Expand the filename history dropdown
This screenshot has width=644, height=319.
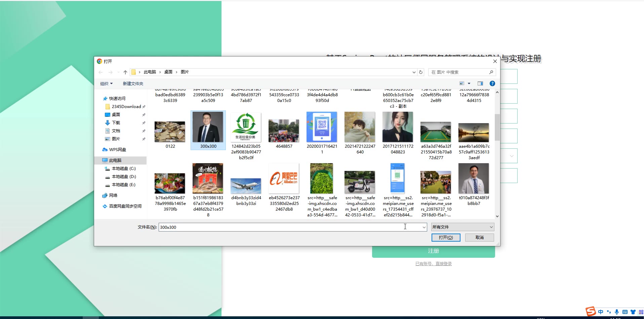424,227
